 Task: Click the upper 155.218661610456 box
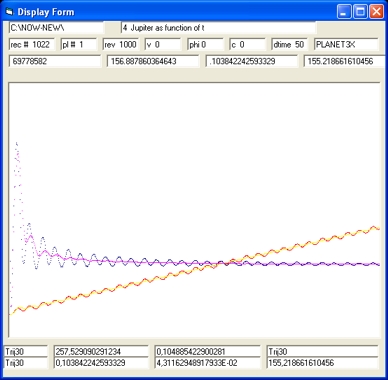click(x=345, y=61)
